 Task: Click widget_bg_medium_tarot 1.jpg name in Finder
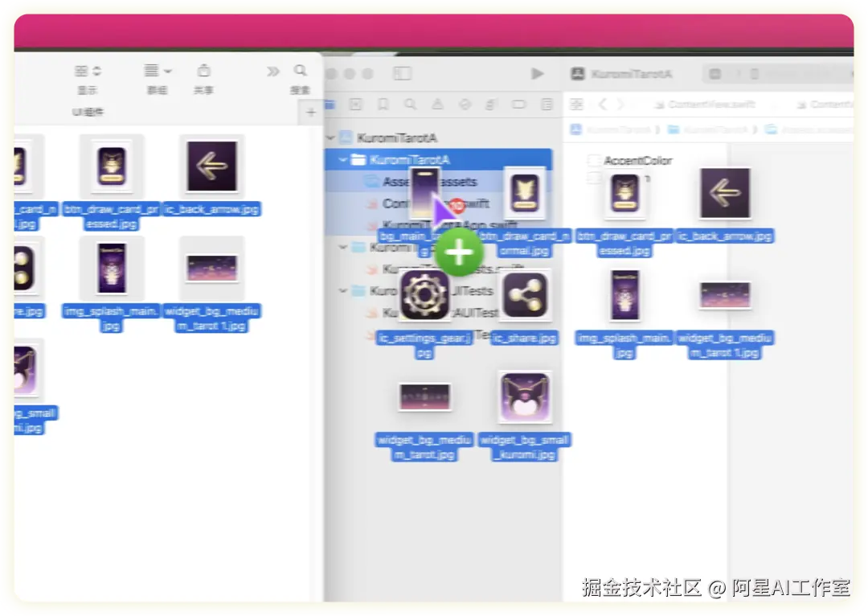point(212,318)
